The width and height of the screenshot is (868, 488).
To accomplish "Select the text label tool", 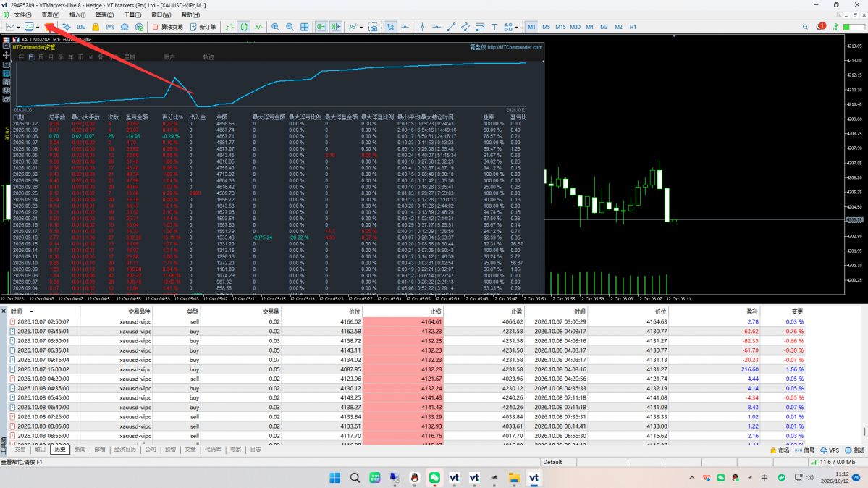I will coord(494,27).
